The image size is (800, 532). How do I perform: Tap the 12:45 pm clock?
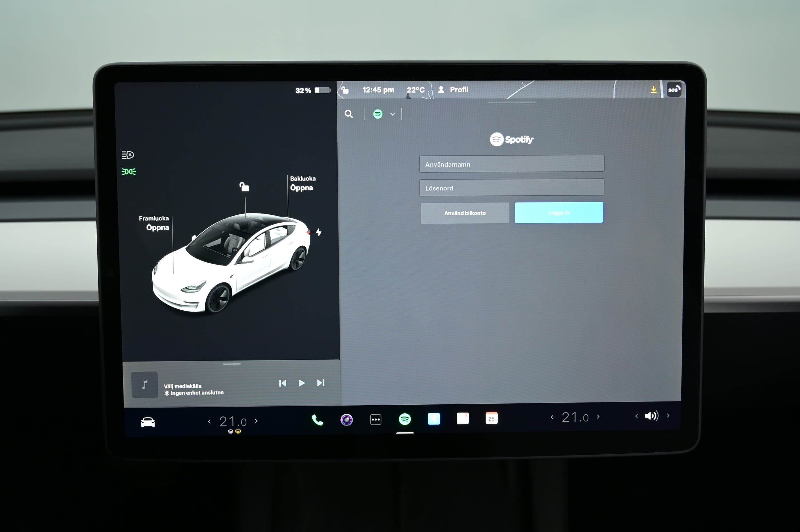click(378, 90)
